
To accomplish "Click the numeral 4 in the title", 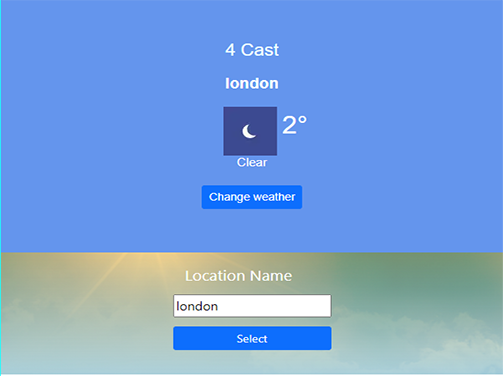I will (x=230, y=50).
